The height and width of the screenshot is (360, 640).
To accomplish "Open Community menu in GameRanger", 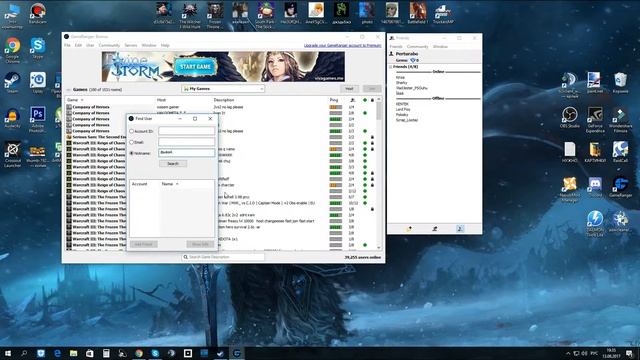I will pos(109,45).
